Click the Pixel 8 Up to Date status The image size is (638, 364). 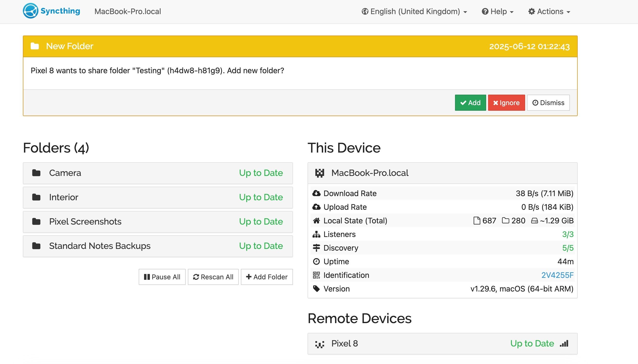coord(532,344)
